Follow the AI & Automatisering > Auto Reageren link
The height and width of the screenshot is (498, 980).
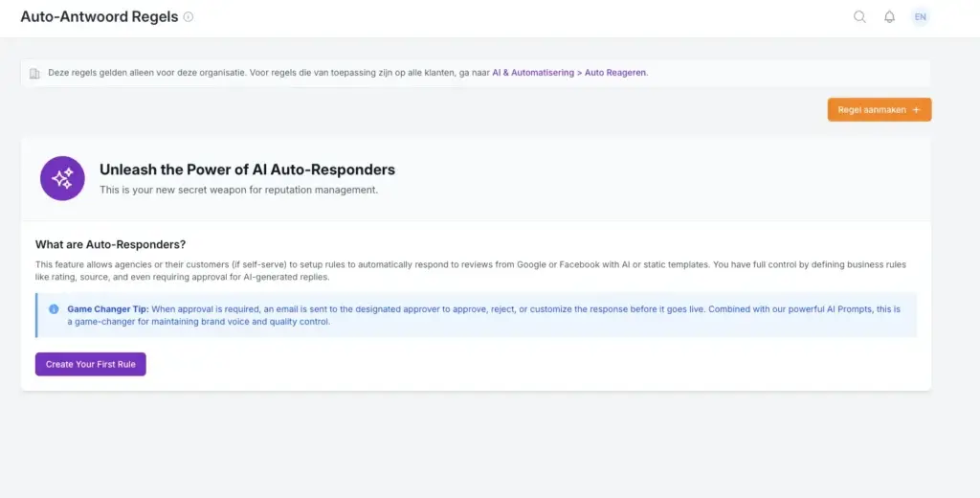click(x=568, y=73)
